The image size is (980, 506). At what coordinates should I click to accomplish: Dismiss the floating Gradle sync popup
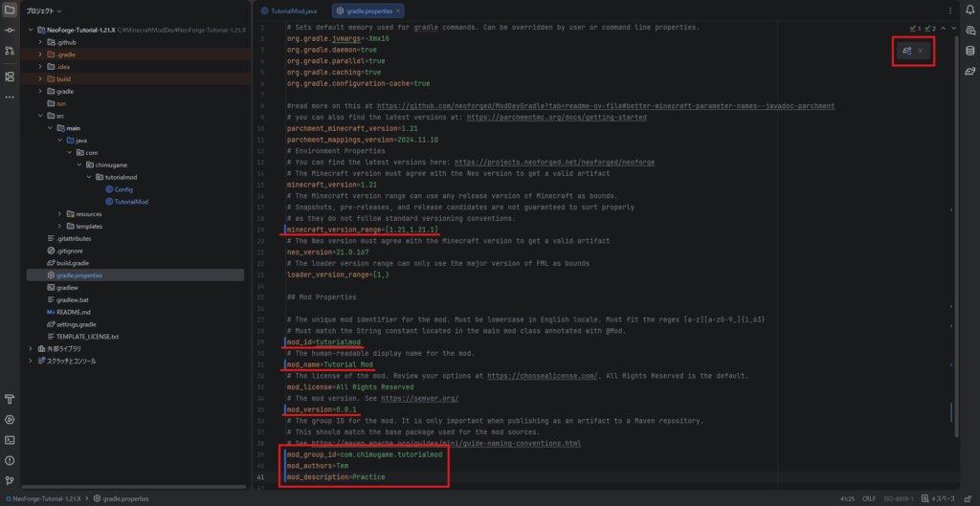click(921, 50)
